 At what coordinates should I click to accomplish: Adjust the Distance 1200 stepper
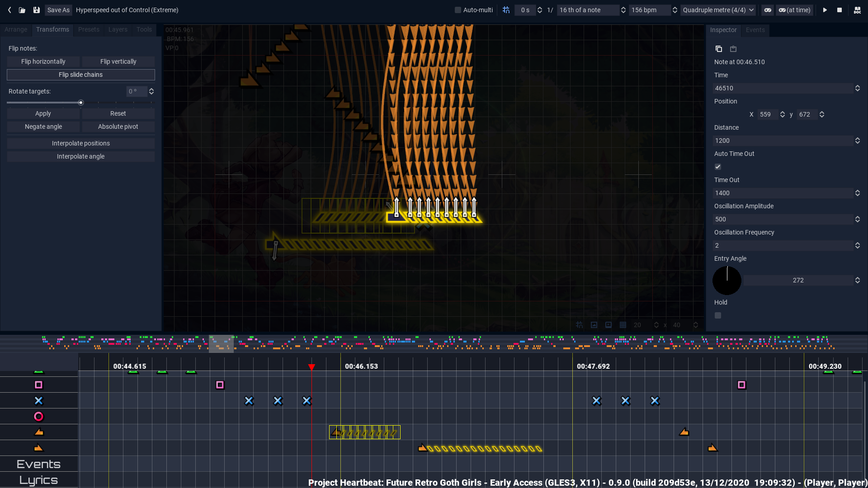tap(858, 141)
